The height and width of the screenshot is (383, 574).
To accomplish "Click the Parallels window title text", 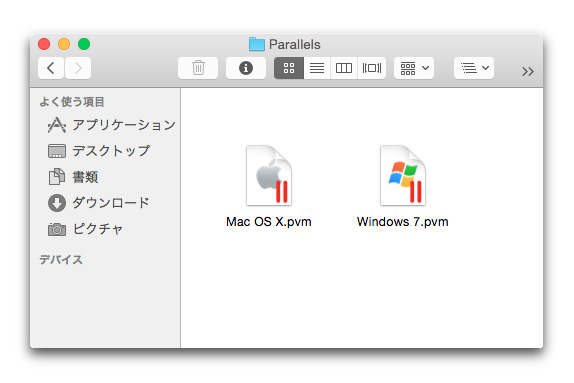I will [x=295, y=44].
